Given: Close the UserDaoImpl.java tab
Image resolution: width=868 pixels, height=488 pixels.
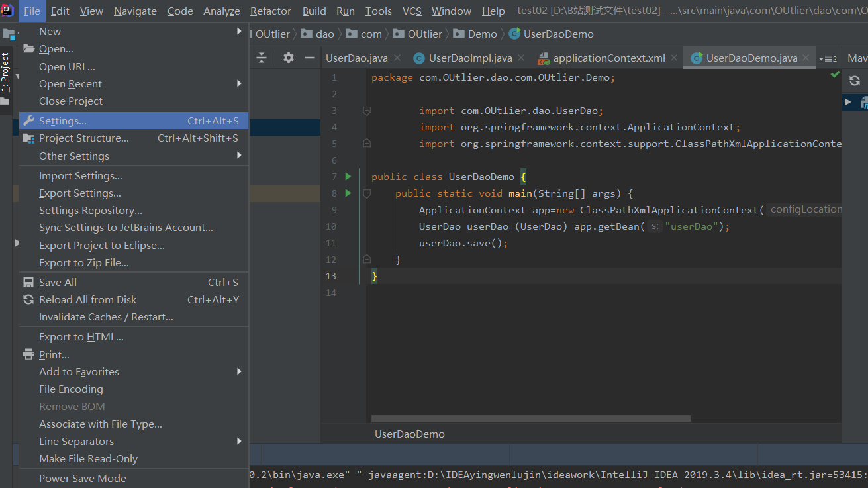Looking at the screenshot, I should coord(522,58).
